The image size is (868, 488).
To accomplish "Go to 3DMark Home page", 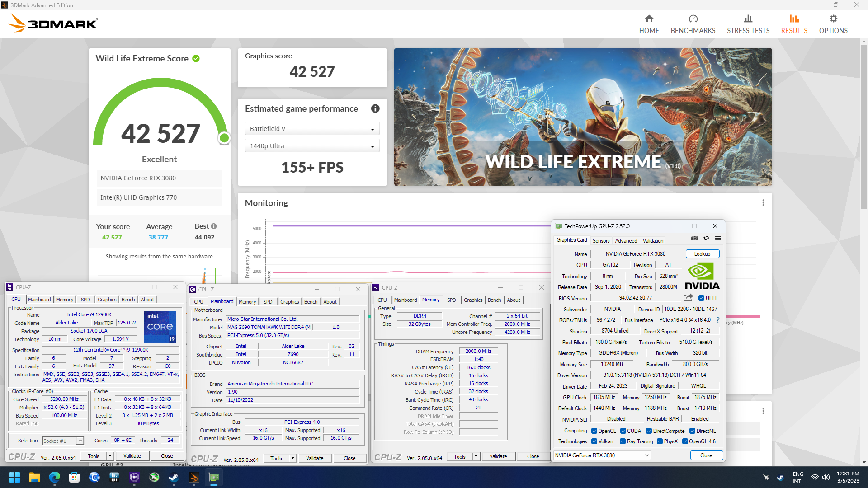I will (x=649, y=24).
